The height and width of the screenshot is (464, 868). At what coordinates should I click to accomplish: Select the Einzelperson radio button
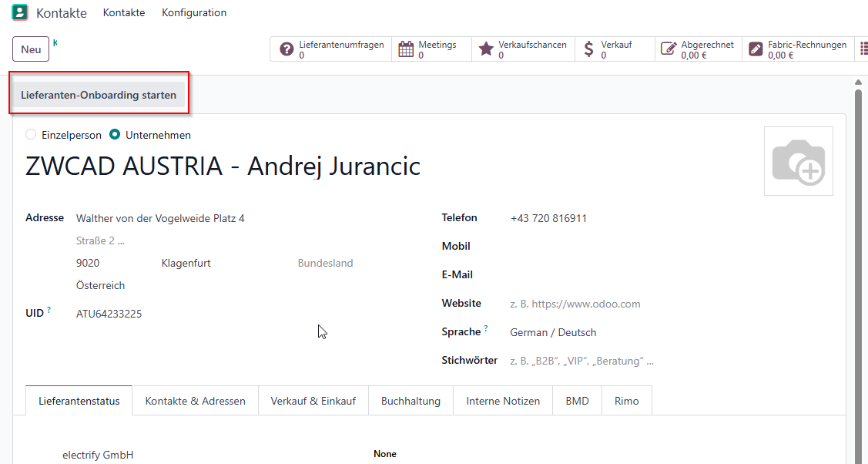pyautogui.click(x=31, y=135)
